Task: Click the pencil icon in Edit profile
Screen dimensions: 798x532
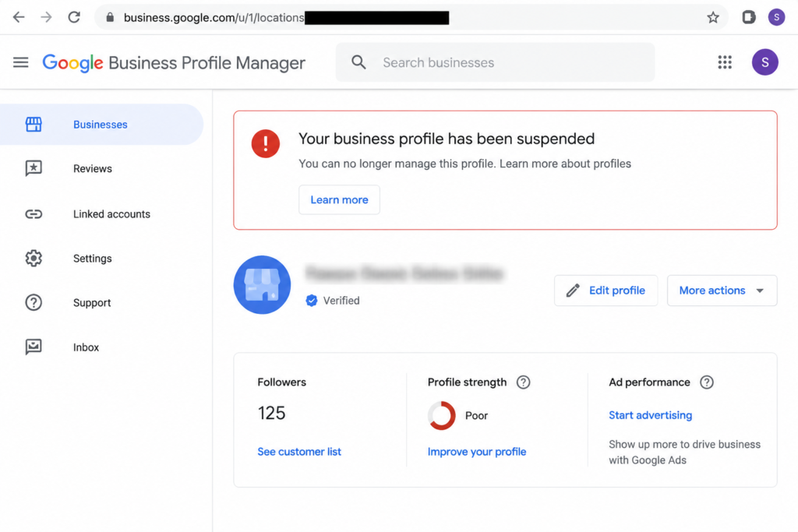Action: (573, 291)
